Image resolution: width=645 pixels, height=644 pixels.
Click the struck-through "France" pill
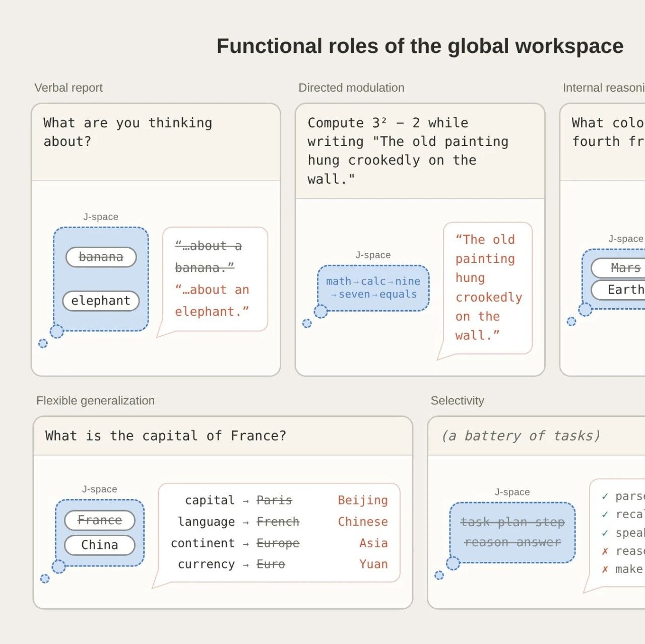click(100, 520)
